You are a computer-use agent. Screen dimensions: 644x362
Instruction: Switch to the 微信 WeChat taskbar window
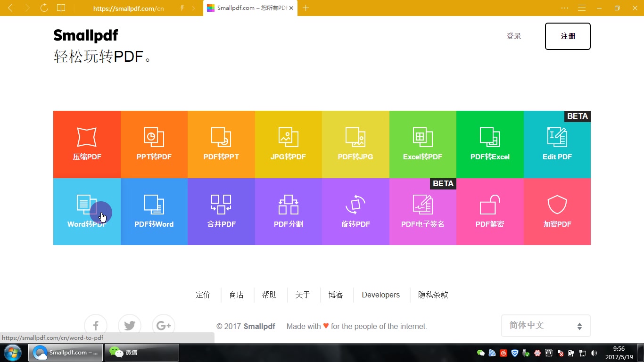[x=142, y=353]
